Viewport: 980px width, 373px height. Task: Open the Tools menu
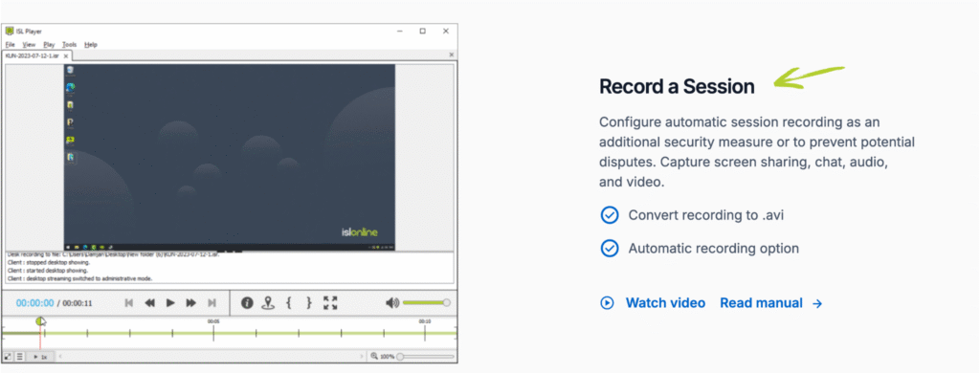(x=69, y=45)
